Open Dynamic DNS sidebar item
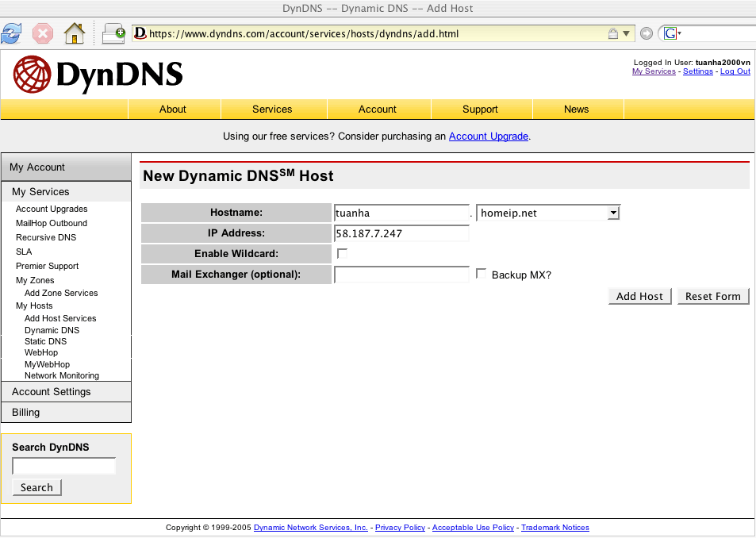Viewport: 756px width, 538px height. click(x=52, y=330)
